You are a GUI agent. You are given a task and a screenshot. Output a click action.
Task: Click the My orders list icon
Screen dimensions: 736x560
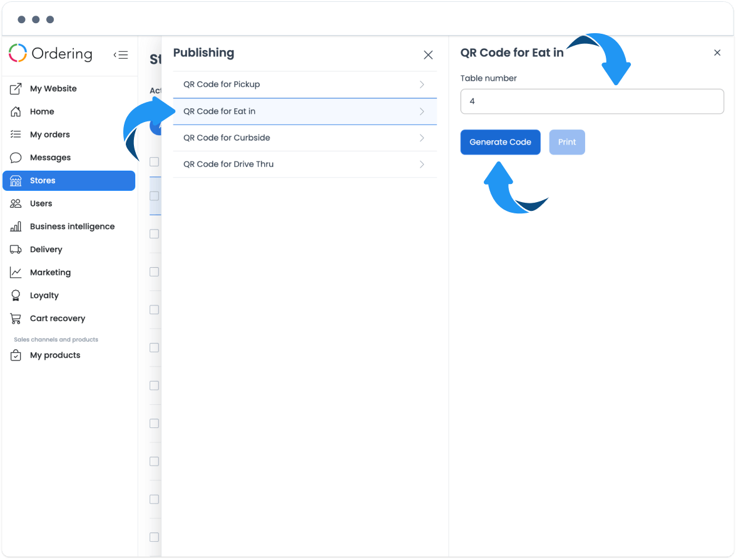tap(16, 135)
